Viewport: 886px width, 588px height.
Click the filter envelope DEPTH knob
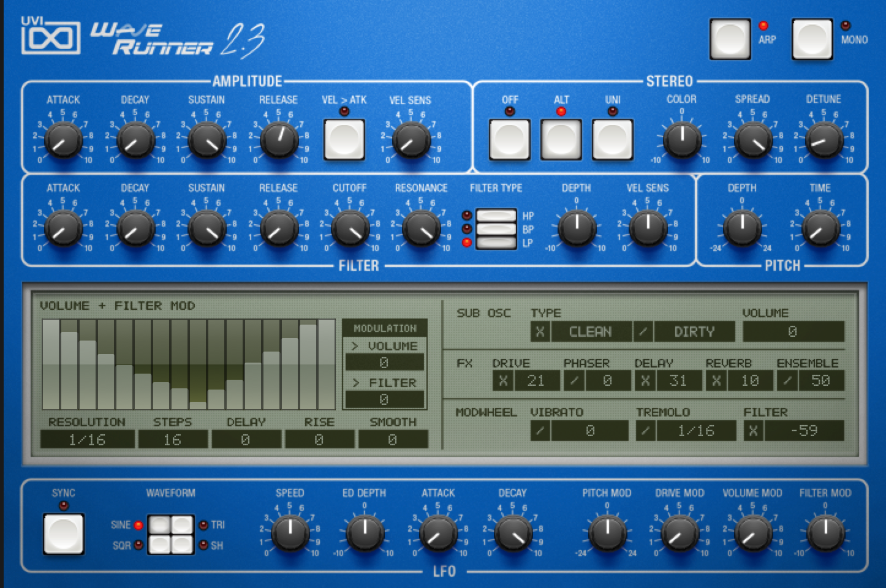(577, 228)
